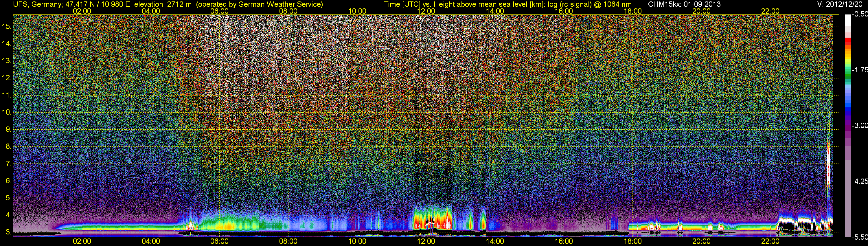Click the 04:00 label on the top time axis

(x=151, y=11)
